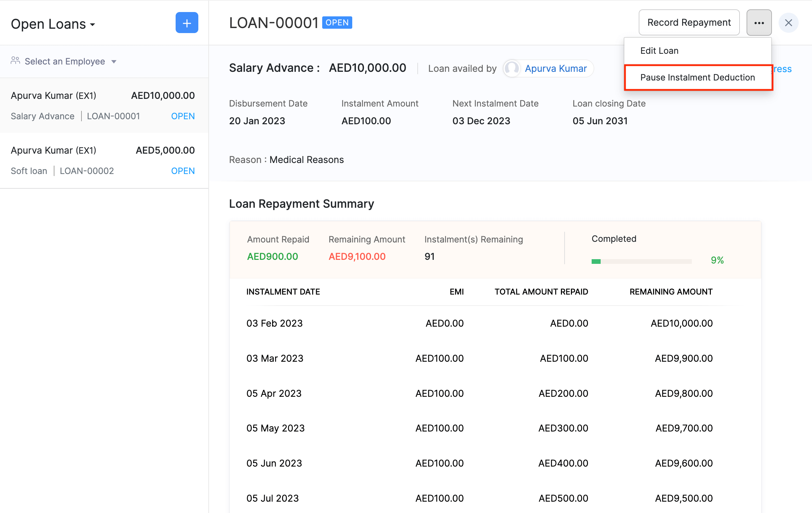Click the loan completion progress bar
Viewport: 812px width, 513px height.
click(641, 261)
